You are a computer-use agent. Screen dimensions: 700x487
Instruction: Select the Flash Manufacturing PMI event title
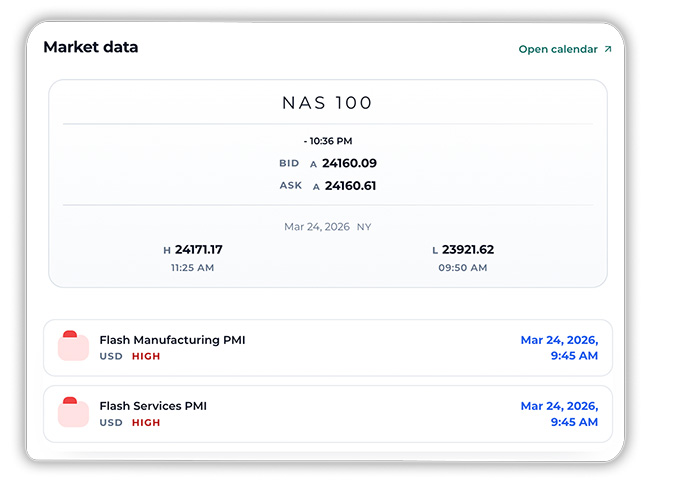(x=172, y=340)
